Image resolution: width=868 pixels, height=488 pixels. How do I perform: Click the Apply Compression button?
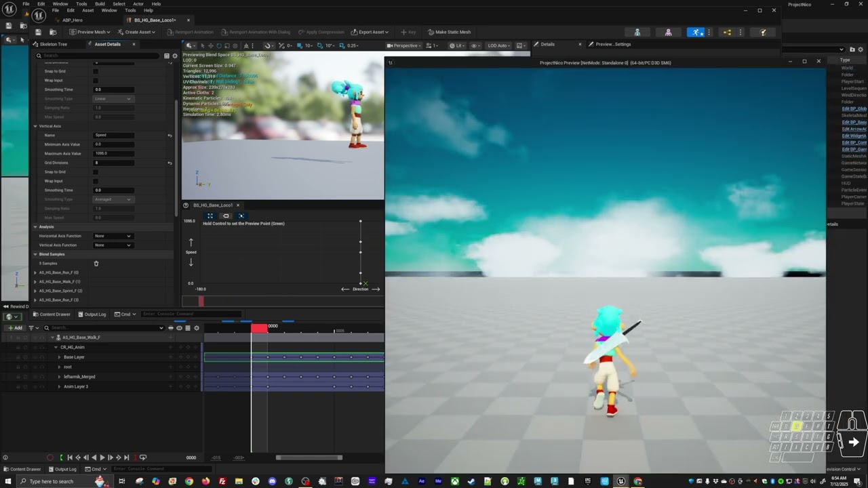[321, 32]
